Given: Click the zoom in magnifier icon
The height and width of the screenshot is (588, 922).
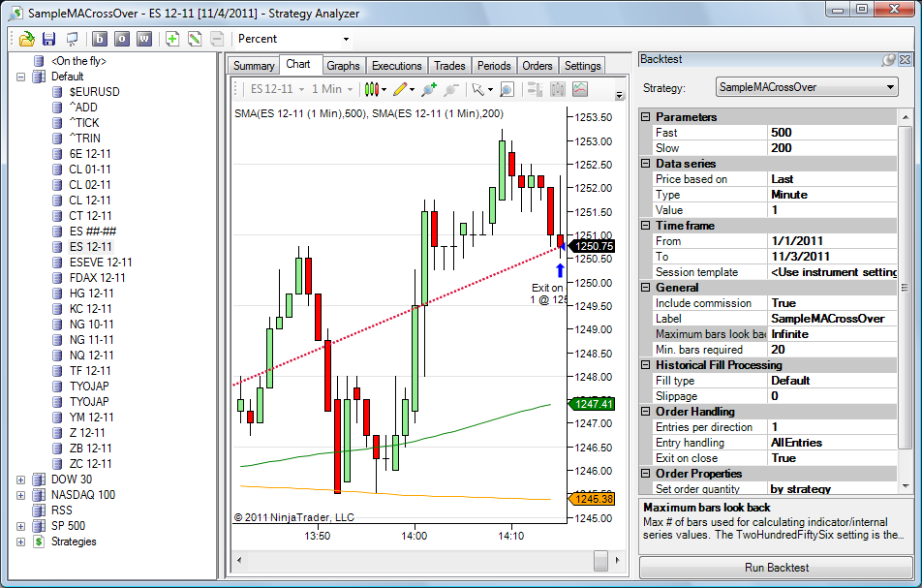Looking at the screenshot, I should (x=429, y=89).
